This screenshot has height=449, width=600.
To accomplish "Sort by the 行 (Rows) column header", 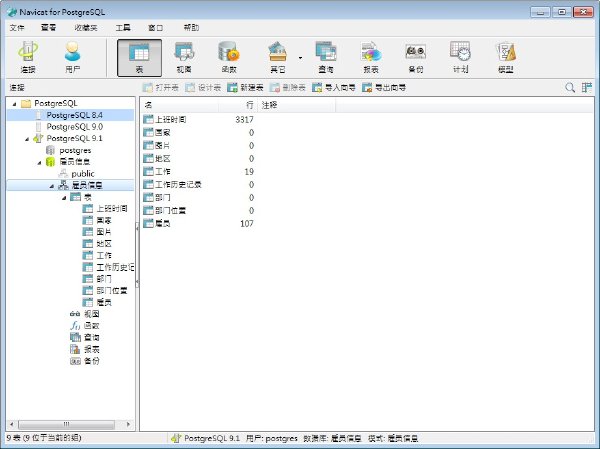I will click(x=238, y=105).
